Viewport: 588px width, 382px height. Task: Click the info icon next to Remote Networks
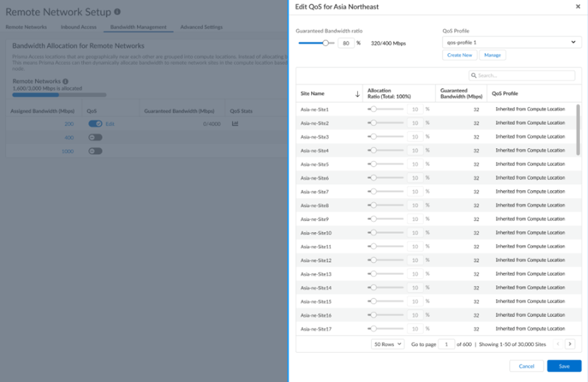(66, 81)
